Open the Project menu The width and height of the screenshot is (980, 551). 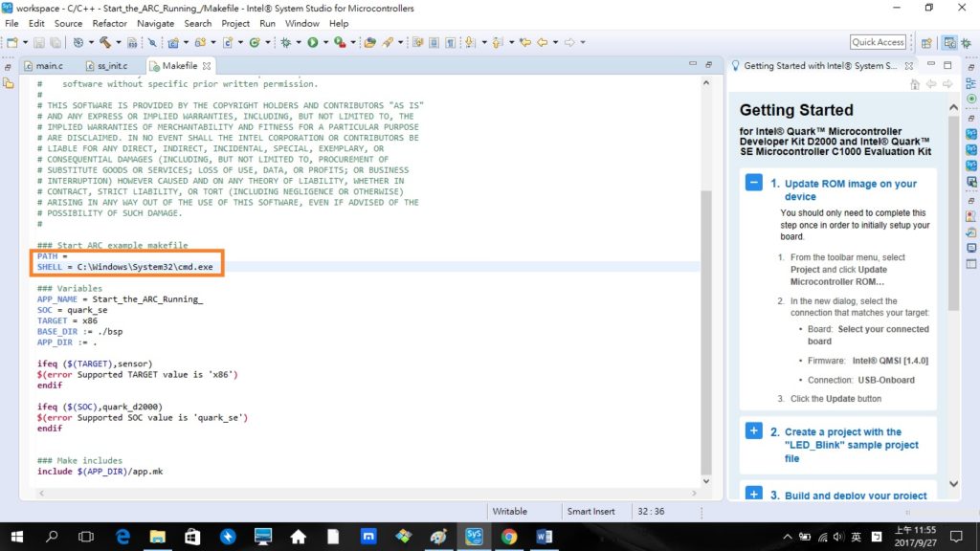[x=235, y=24]
